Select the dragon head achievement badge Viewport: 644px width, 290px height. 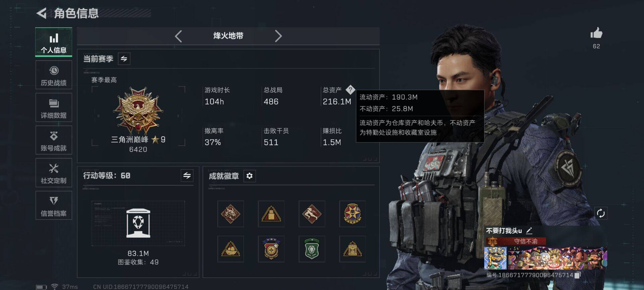point(230,214)
